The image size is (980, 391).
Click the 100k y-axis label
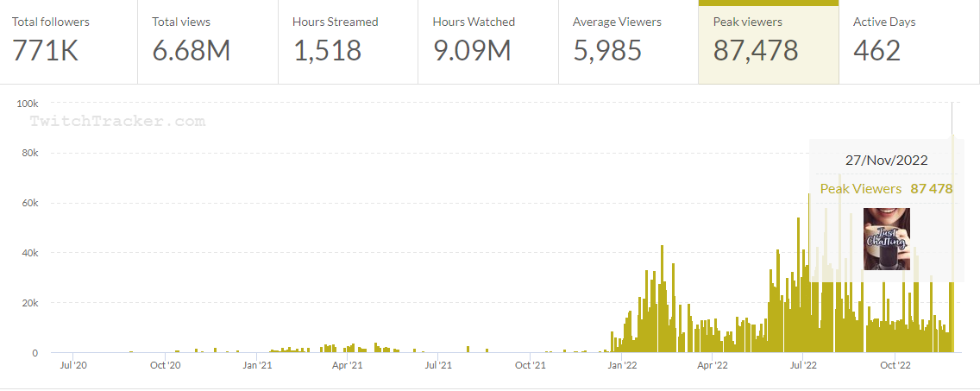coord(27,104)
